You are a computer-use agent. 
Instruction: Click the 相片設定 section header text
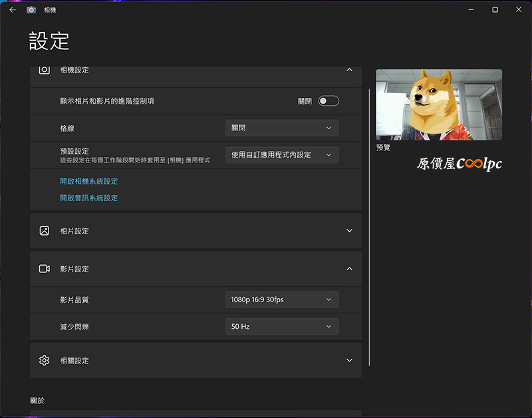click(74, 231)
